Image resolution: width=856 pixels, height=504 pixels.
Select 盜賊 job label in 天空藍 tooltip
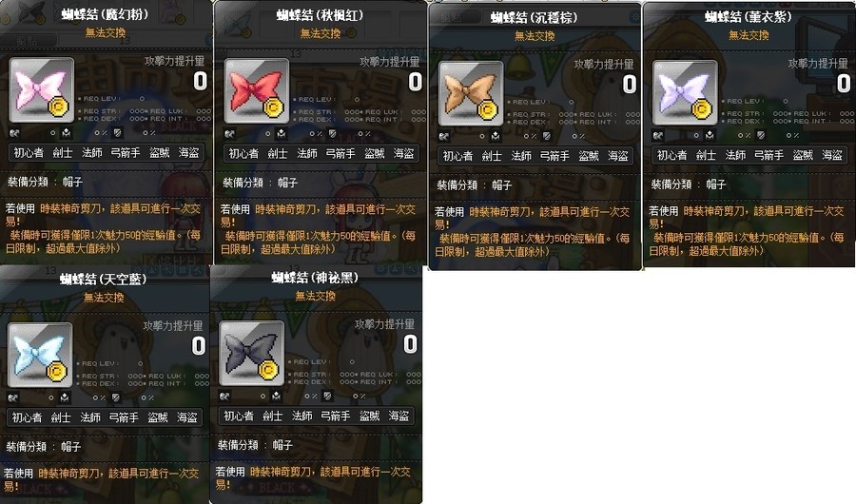pyautogui.click(x=158, y=417)
